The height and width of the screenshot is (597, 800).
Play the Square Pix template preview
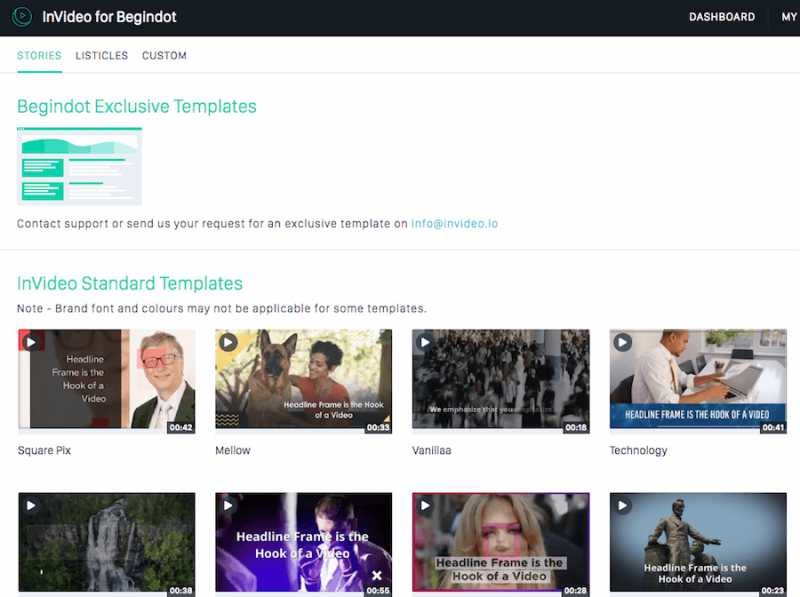31,342
